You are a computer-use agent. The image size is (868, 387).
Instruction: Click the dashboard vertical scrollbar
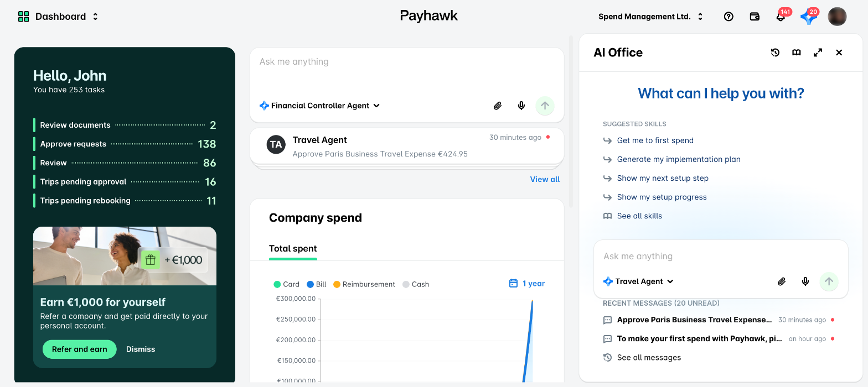click(x=571, y=122)
